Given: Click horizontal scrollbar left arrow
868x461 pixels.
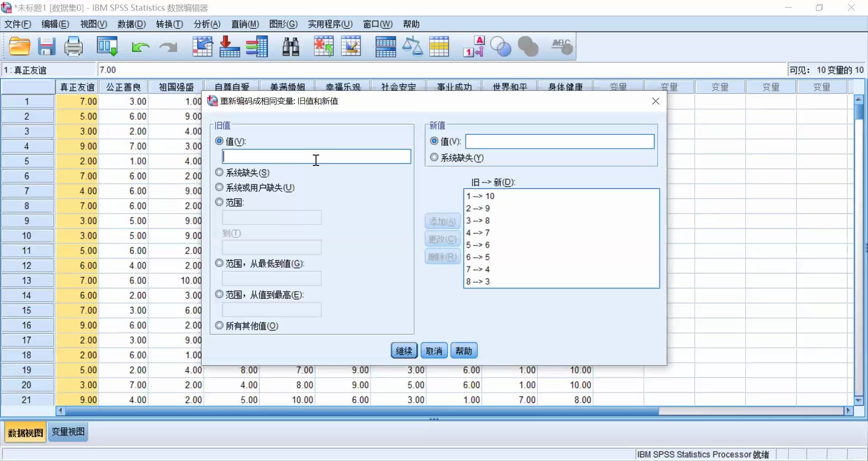Looking at the screenshot, I should [x=60, y=411].
